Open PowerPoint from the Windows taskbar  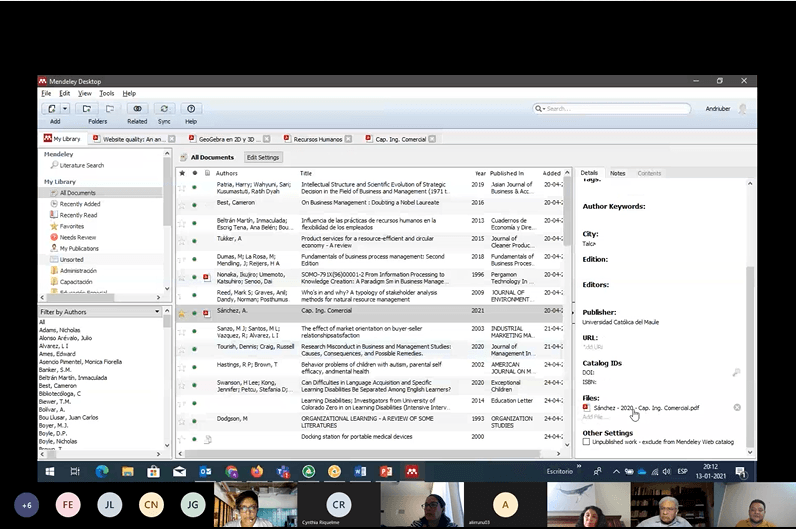386,470
